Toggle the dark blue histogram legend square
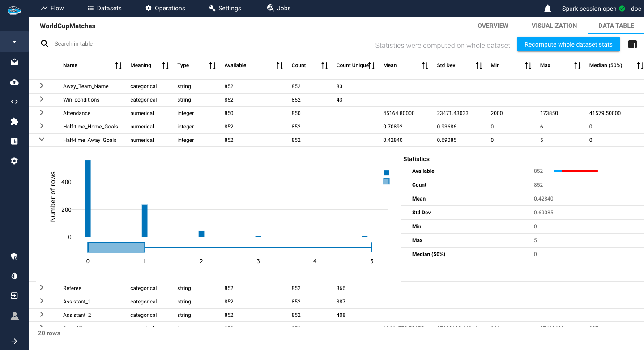This screenshot has width=644, height=350. point(386,173)
